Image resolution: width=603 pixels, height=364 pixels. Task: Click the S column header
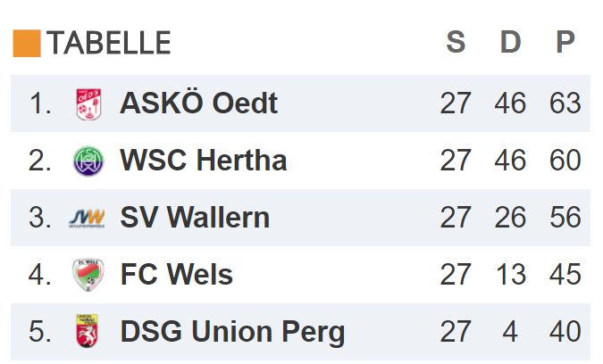pyautogui.click(x=456, y=42)
